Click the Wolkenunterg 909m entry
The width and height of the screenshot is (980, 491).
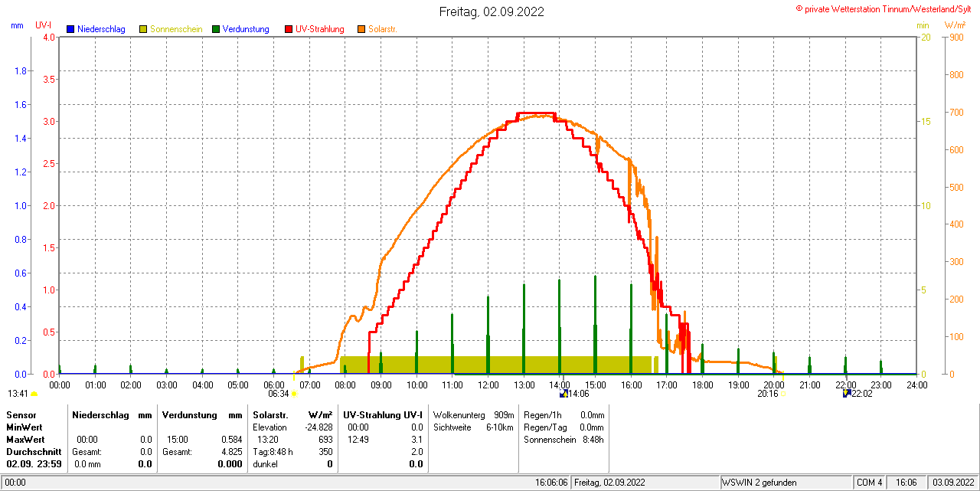click(473, 414)
